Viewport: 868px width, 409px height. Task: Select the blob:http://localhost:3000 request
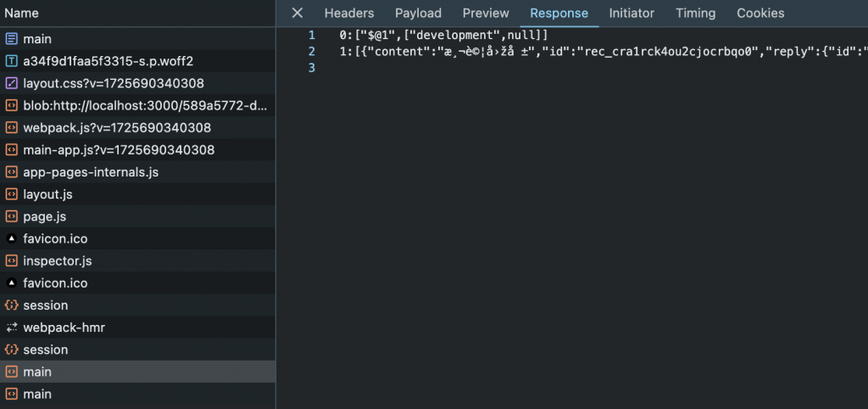[x=137, y=106]
